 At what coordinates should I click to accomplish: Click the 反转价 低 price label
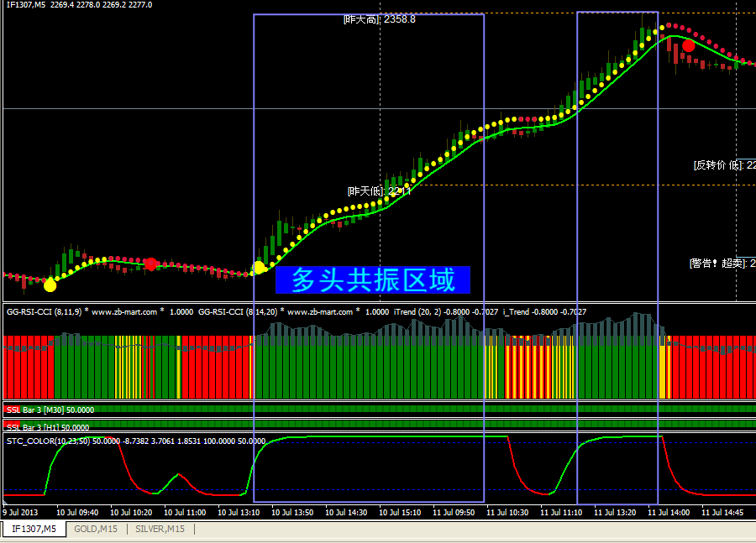(723, 164)
